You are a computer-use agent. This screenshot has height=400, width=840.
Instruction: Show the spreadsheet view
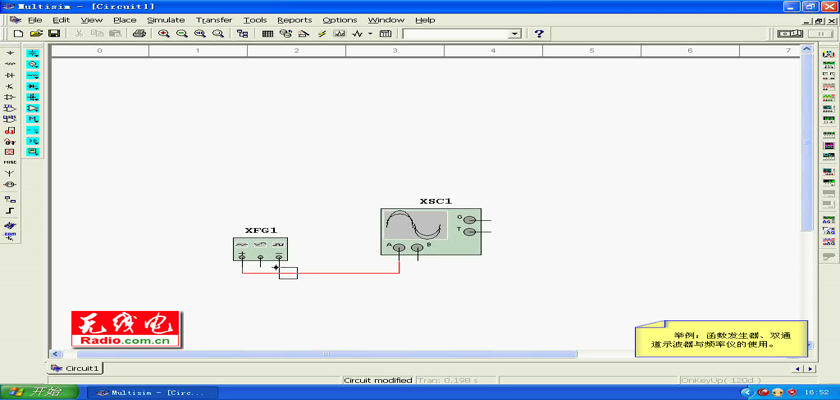tap(268, 34)
